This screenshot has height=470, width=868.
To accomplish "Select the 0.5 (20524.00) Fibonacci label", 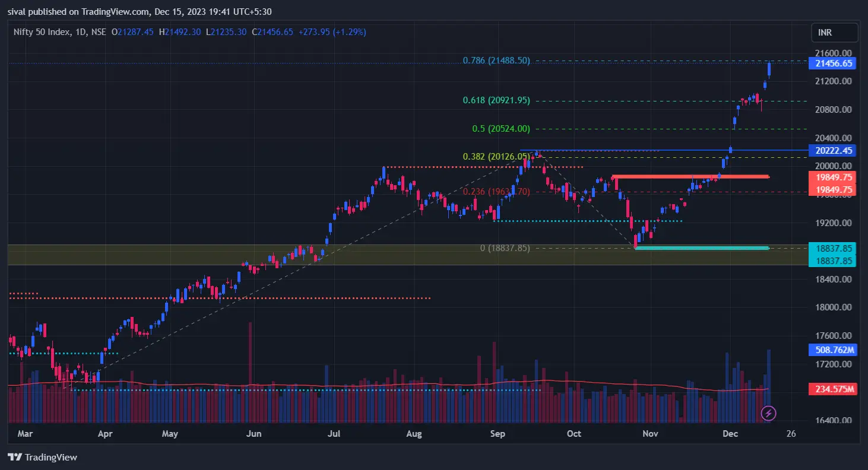I will click(501, 129).
